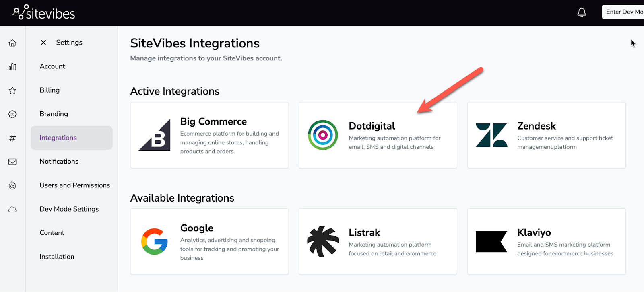Go to the home icon in sidebar
This screenshot has height=292, width=644.
coord(12,43)
